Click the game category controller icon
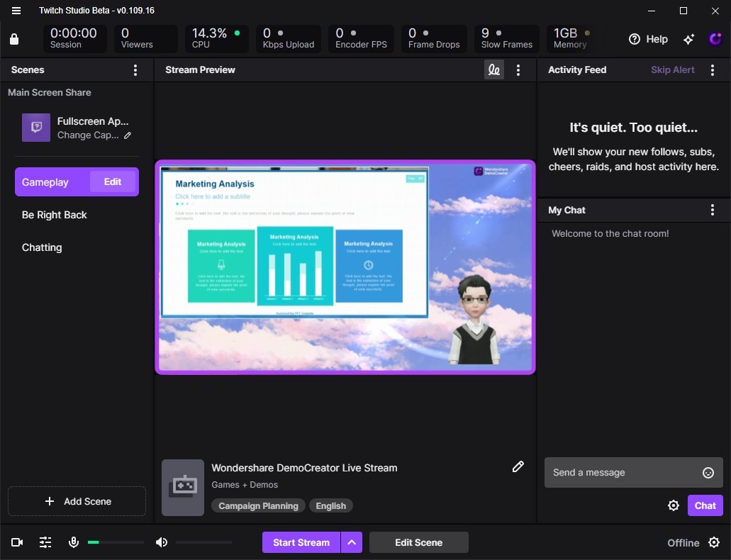The image size is (731, 560). (x=183, y=487)
